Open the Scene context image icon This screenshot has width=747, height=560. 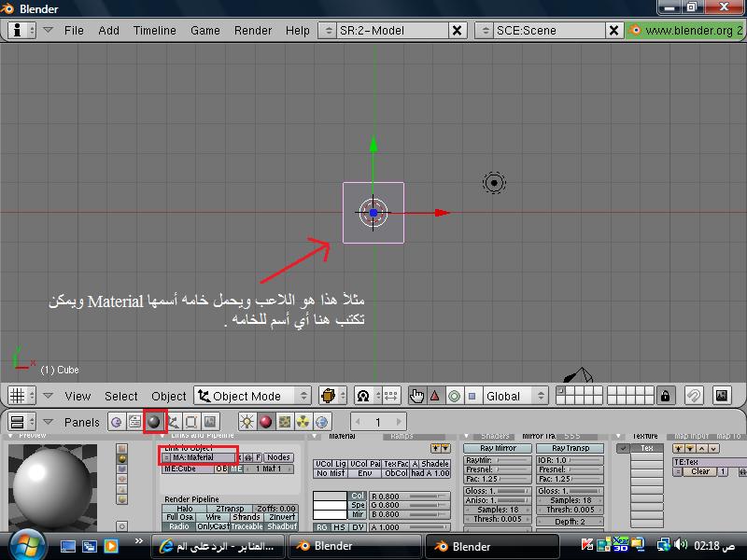(x=210, y=422)
